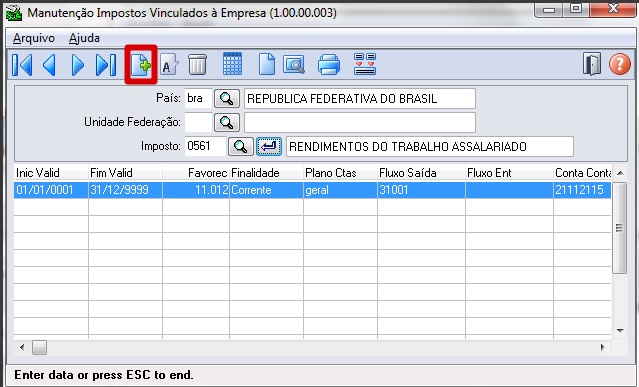Click the vertical scrollbar thumb
Image resolution: width=639 pixels, height=387 pixels.
tap(619, 228)
